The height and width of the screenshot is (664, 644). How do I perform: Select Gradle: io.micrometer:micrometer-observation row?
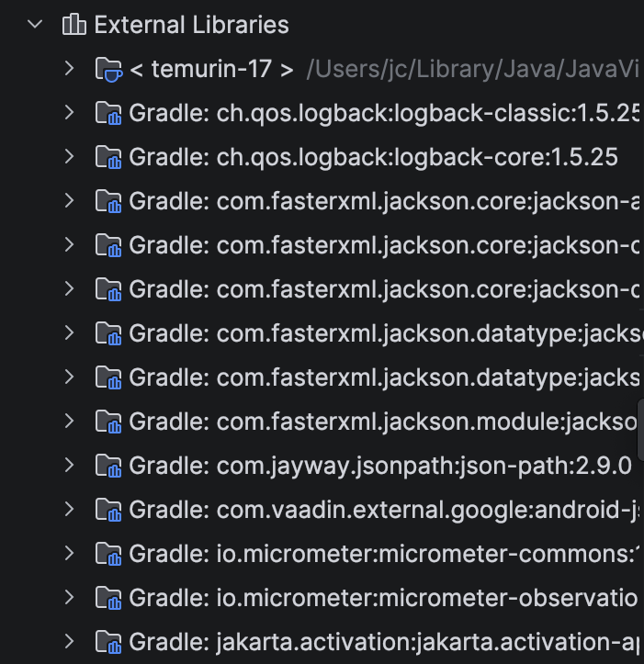322,597
